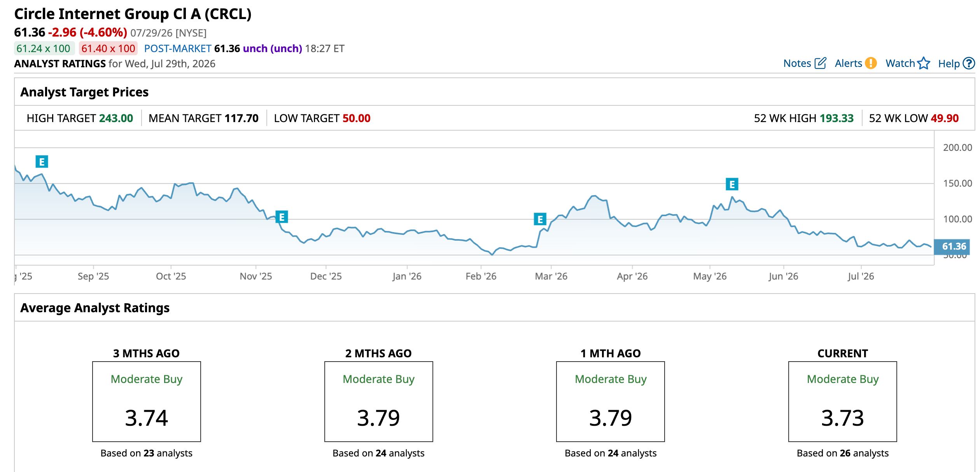Click the 100.00 y-axis label
This screenshot has width=980, height=472.
pyautogui.click(x=957, y=219)
